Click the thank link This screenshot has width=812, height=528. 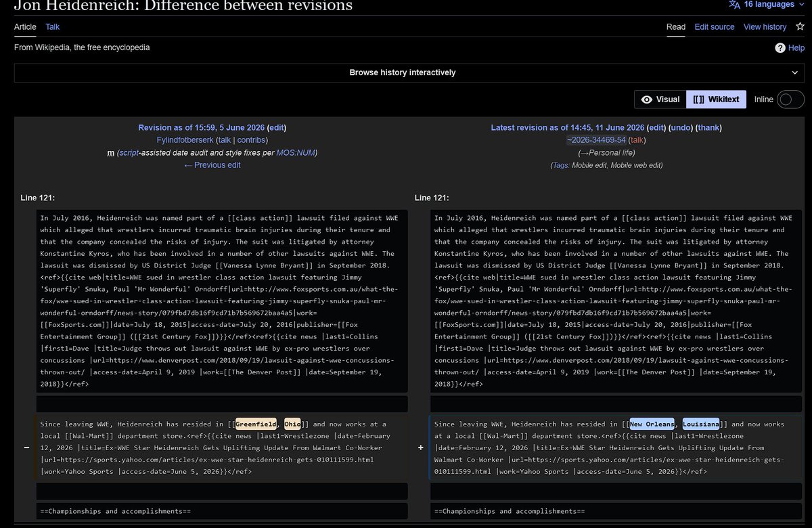pyautogui.click(x=708, y=128)
